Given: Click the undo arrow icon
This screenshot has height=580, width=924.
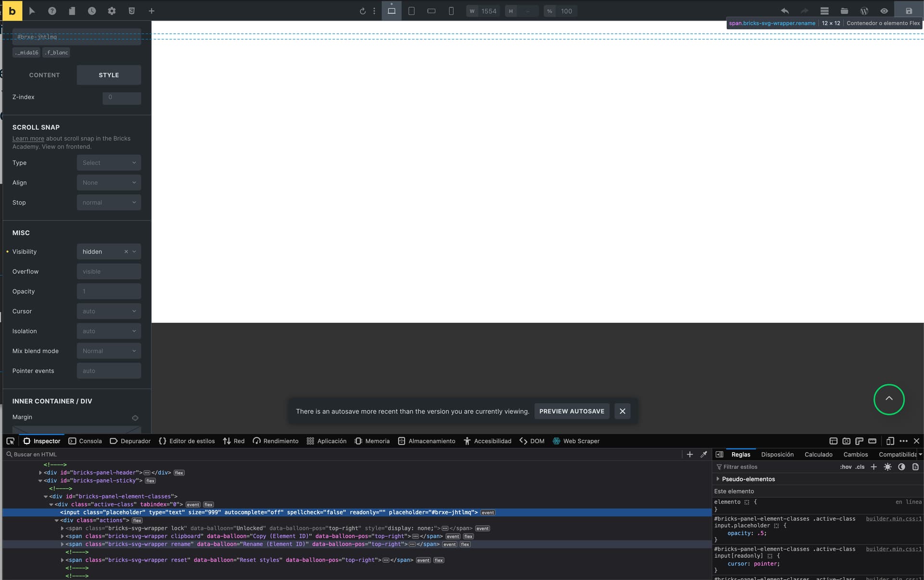Looking at the screenshot, I should click(784, 11).
